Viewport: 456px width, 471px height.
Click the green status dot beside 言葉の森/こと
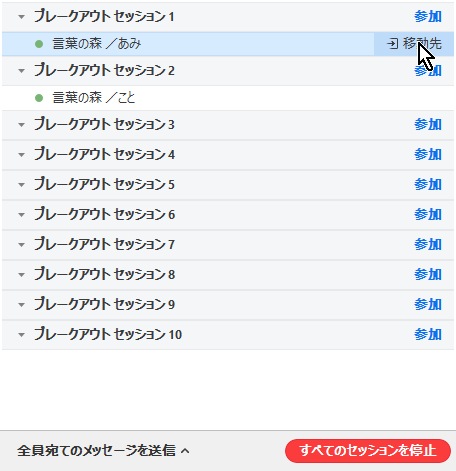coord(39,98)
